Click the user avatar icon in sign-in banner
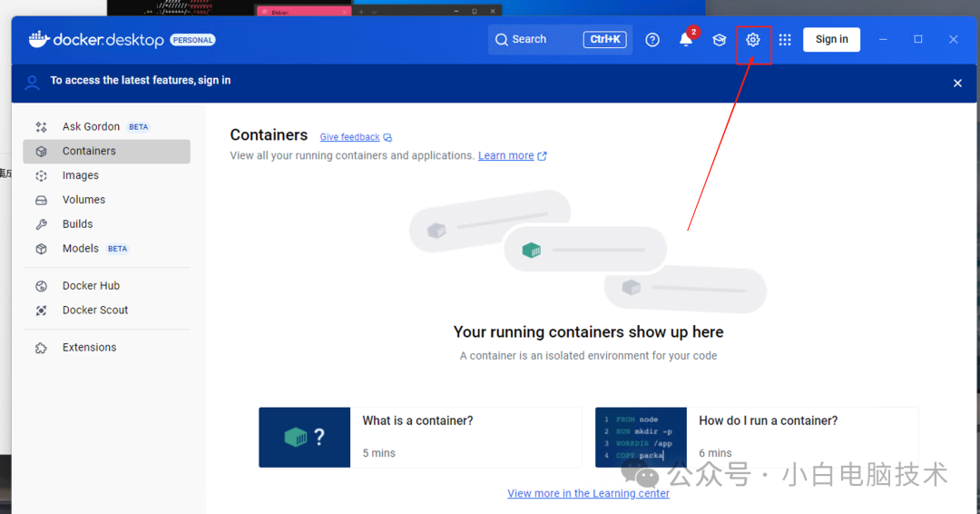This screenshot has height=514, width=980. [x=32, y=82]
